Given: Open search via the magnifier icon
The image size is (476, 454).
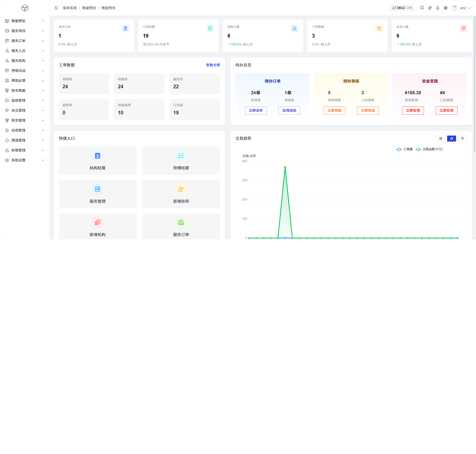Looking at the screenshot, I should [x=422, y=8].
